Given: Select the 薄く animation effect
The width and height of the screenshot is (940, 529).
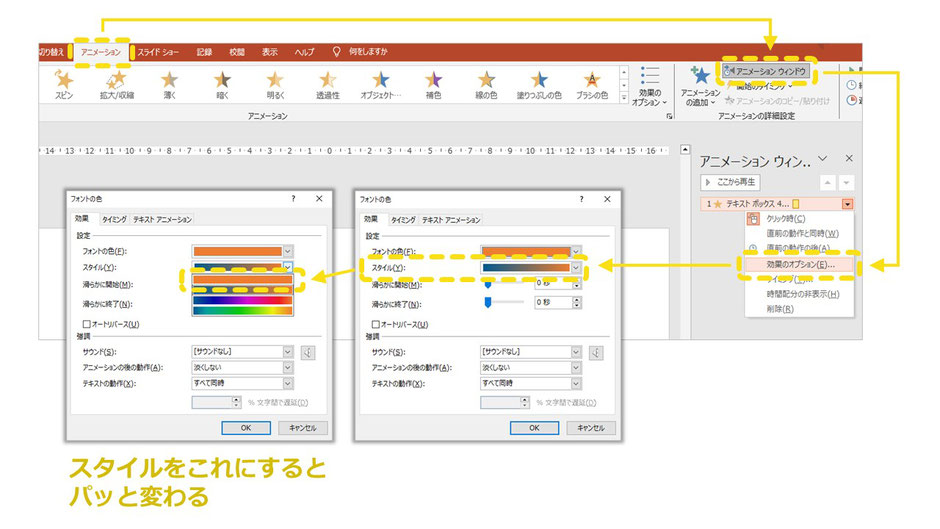Looking at the screenshot, I should pyautogui.click(x=170, y=85).
